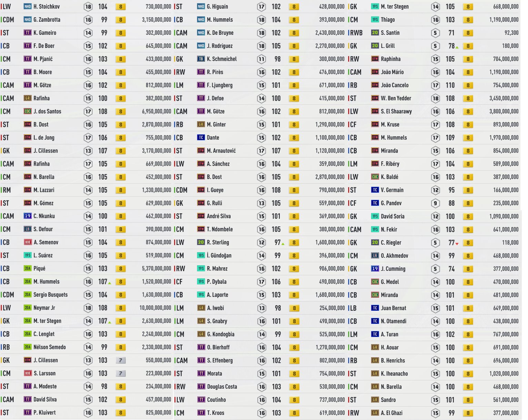
Task: Open the Sergio Busquets player entry
Action: pos(50,295)
